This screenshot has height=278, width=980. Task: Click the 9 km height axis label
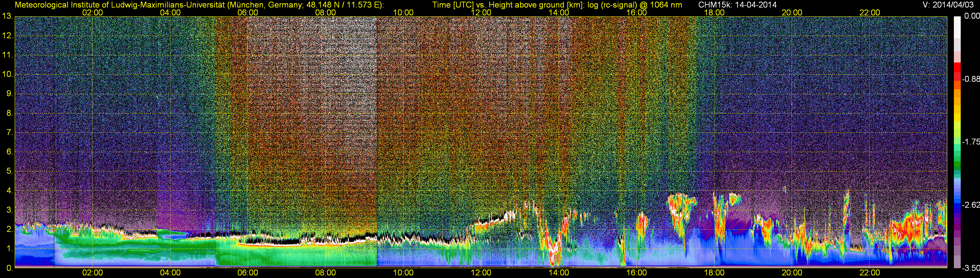pyautogui.click(x=9, y=94)
